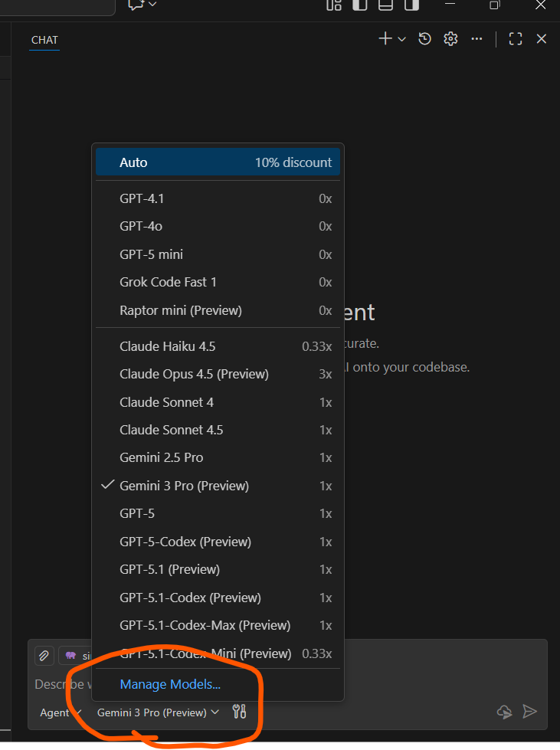Click the send message arrow icon
Image resolution: width=560 pixels, height=750 pixels.
(529, 712)
